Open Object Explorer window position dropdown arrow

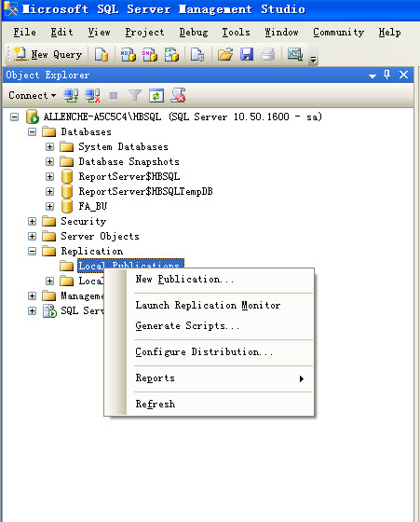(x=373, y=76)
